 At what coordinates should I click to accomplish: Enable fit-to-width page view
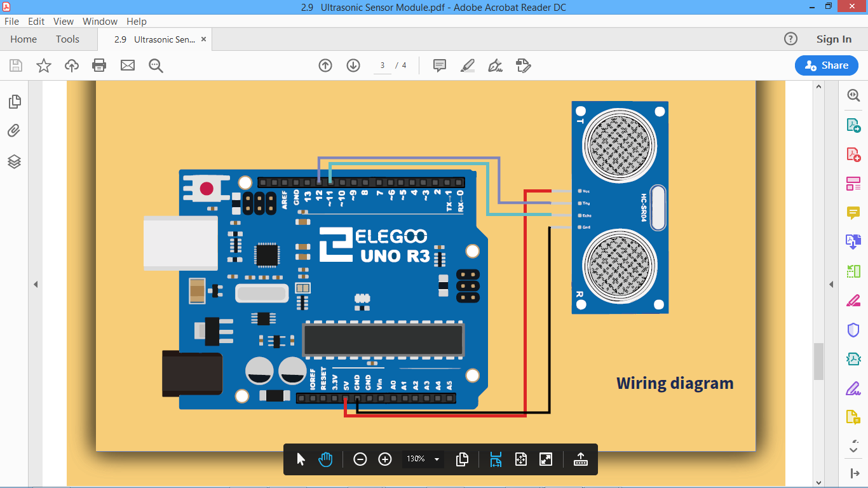(x=496, y=459)
